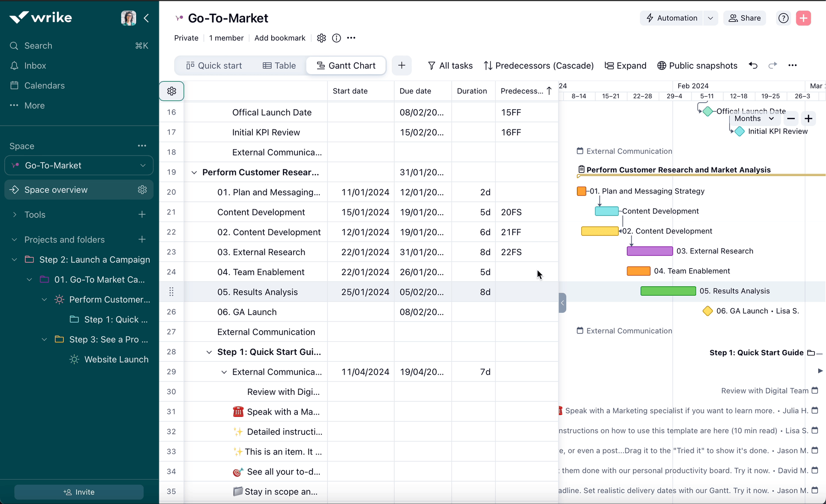
Task: Collapse the Step 2: Launch a Campaign folder
Action: pos(14,260)
